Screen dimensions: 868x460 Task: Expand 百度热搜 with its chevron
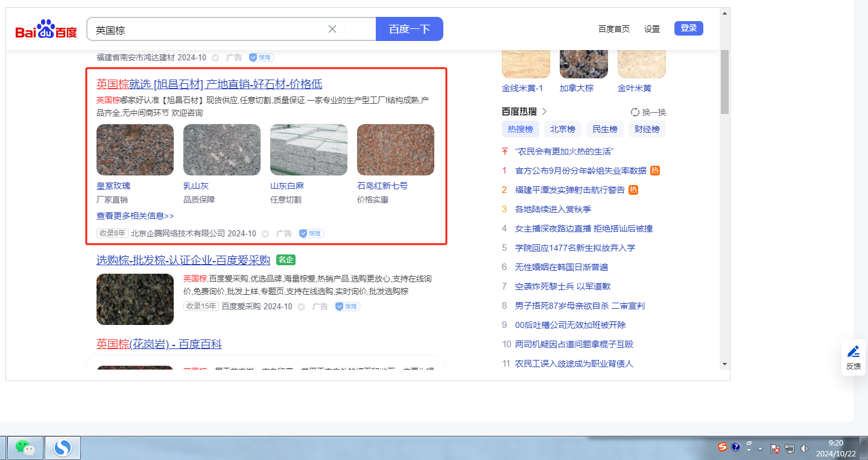pos(544,112)
